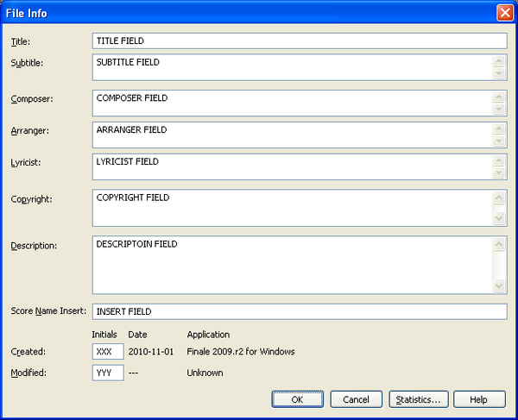Close the File Info dialog
This screenshot has width=518, height=420.
coord(504,13)
